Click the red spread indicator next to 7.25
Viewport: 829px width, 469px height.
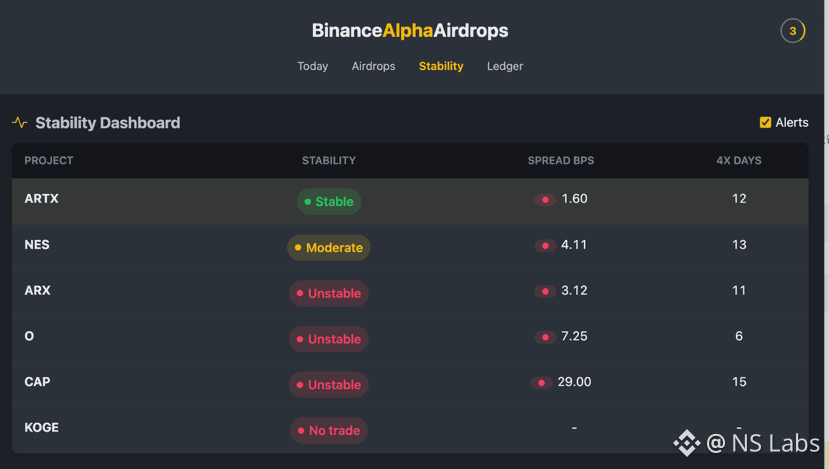pos(545,337)
